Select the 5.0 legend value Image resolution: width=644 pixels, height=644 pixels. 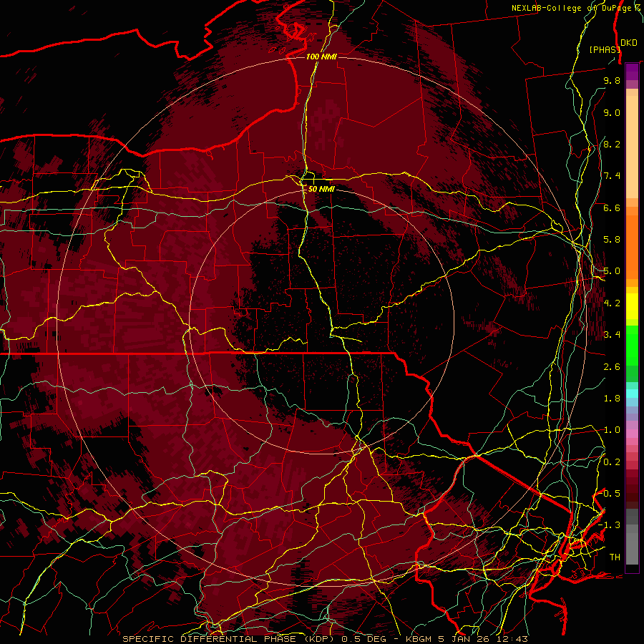[x=612, y=271]
